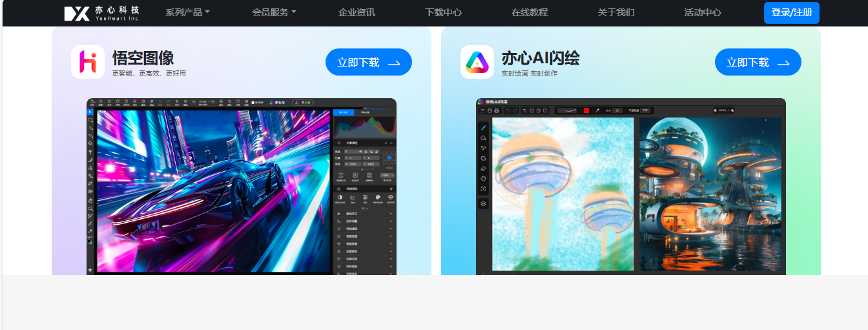Click the AI闪绘 pill button in 悟空图像 preview
868x330 pixels.
tap(303, 102)
